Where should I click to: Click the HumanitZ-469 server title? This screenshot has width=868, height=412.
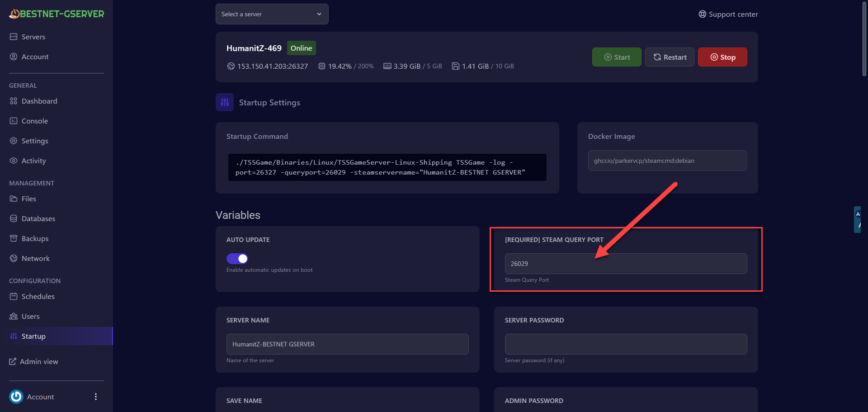tap(254, 48)
